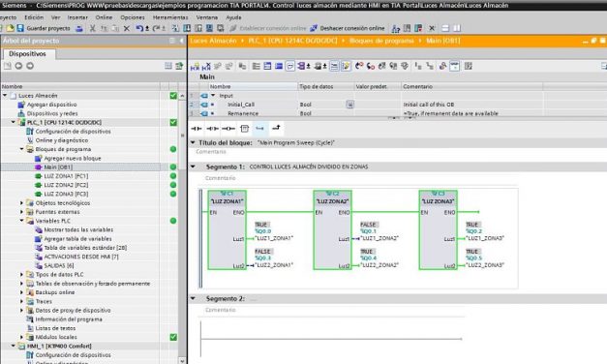Toggle favorites display in editor toolbar
607x364 pixels.
[x=346, y=66]
